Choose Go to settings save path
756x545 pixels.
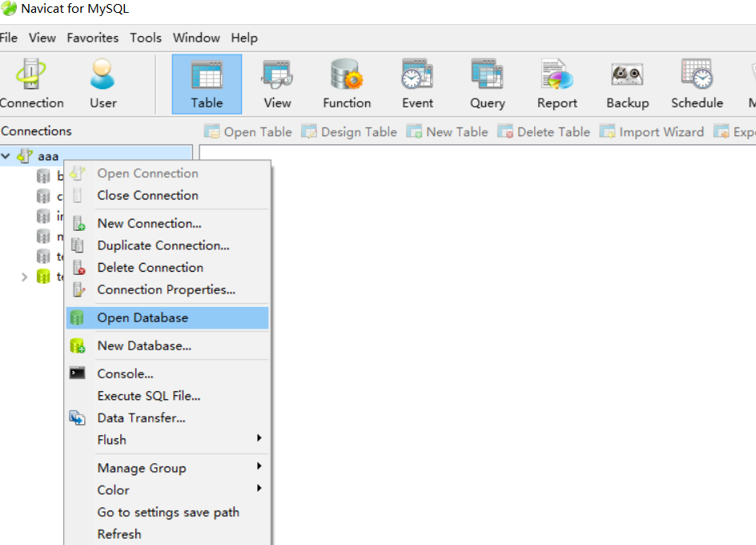[x=167, y=512]
